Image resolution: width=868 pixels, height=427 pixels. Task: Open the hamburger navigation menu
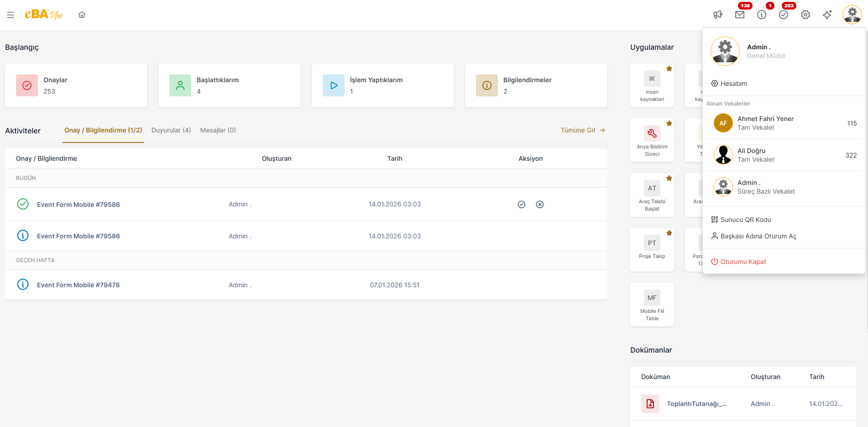[10, 15]
